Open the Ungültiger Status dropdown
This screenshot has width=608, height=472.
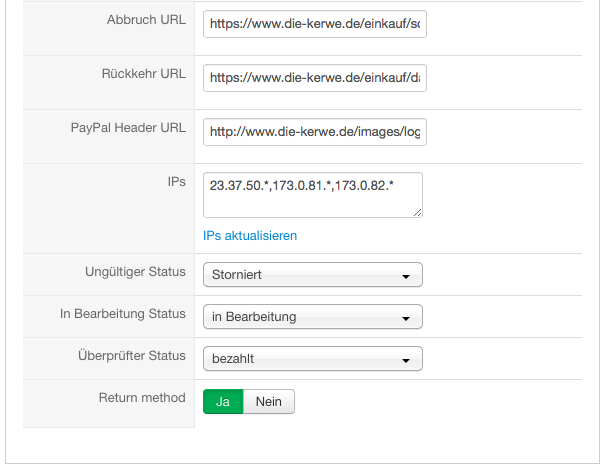tap(312, 275)
